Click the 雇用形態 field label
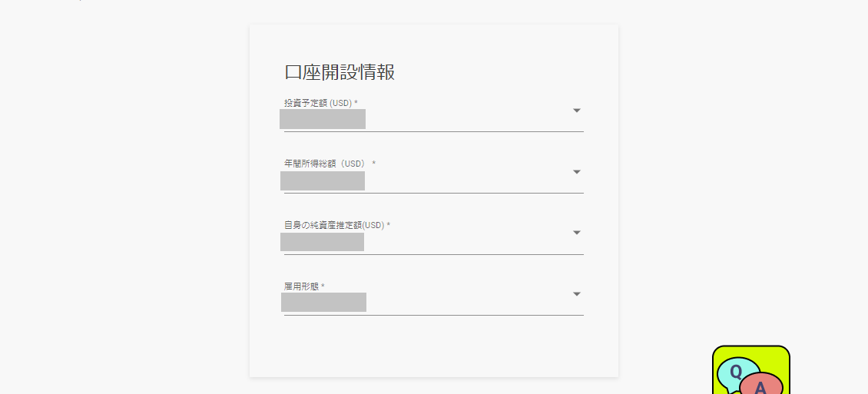This screenshot has width=868, height=394. pos(304,286)
